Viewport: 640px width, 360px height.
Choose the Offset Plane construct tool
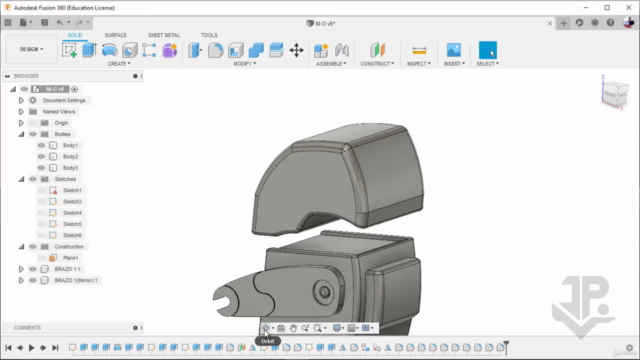click(x=378, y=50)
